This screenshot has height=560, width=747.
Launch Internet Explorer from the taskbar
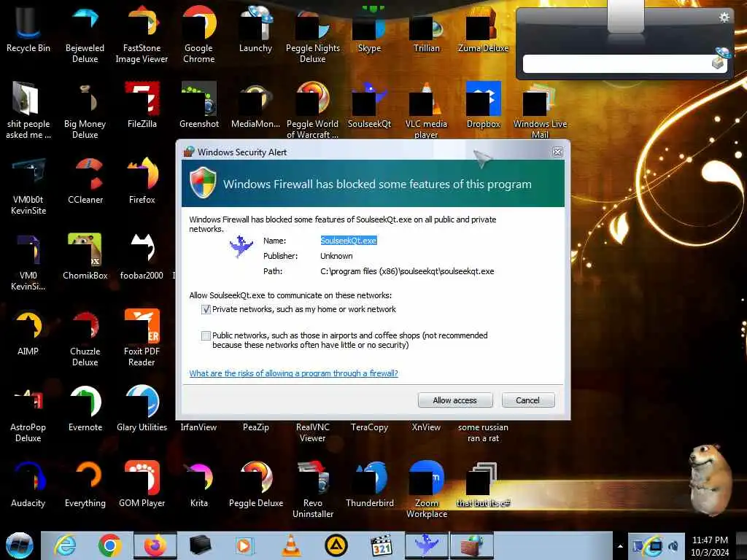click(x=65, y=545)
